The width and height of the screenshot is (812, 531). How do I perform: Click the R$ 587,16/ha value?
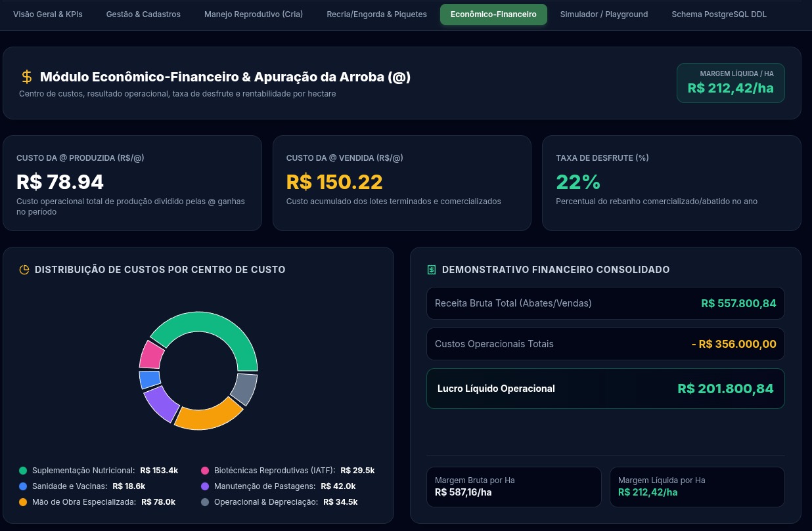pyautogui.click(x=463, y=492)
